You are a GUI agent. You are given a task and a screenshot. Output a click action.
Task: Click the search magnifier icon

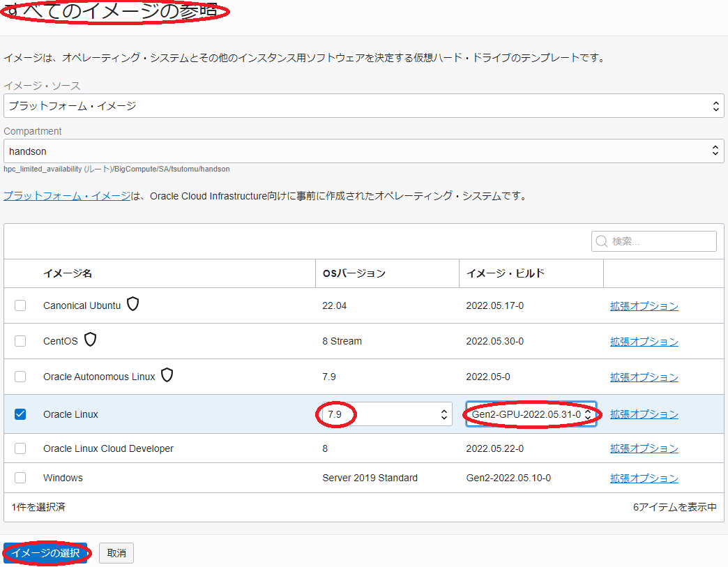coord(602,241)
